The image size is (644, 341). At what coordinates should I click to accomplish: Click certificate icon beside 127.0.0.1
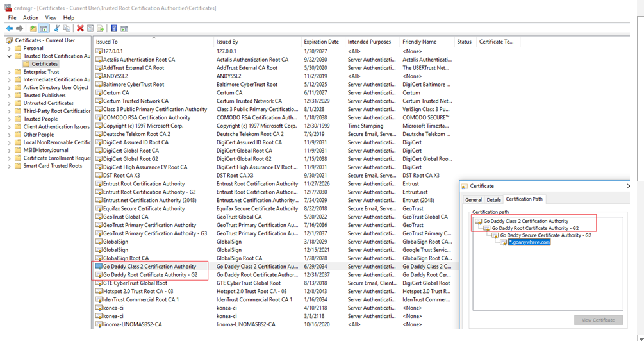point(99,51)
